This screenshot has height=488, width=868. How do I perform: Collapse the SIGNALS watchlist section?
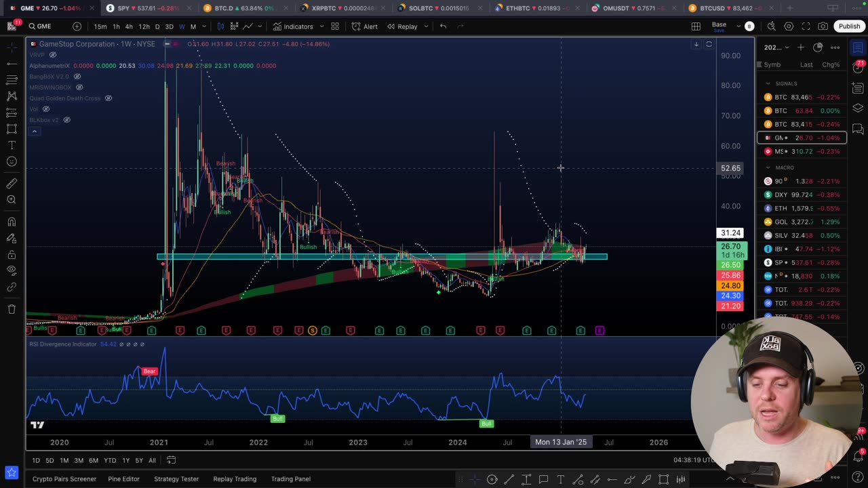(768, 83)
